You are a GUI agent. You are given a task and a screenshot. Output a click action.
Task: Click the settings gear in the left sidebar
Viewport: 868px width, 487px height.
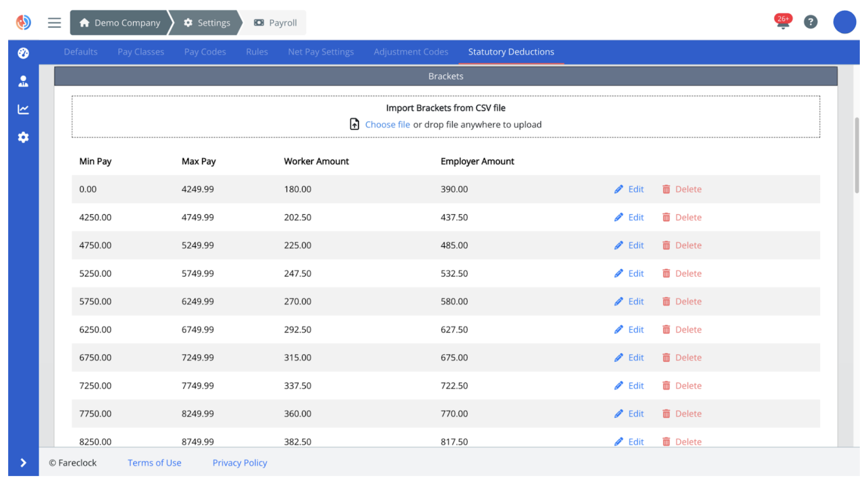(x=23, y=137)
